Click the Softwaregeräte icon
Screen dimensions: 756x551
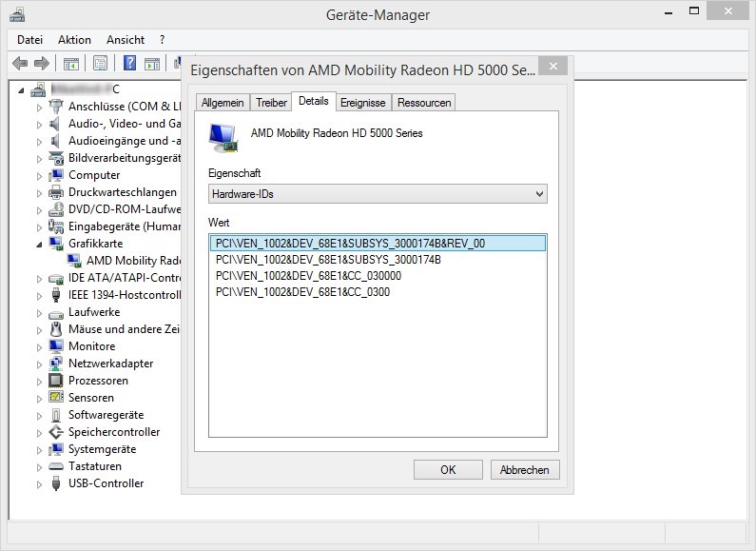56,415
